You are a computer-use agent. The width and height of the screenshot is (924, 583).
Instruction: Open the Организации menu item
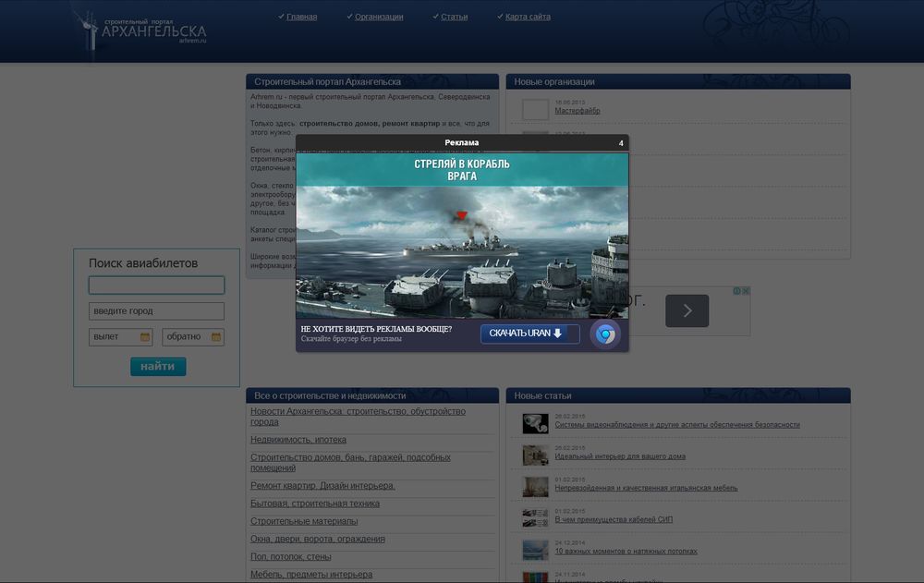(379, 17)
